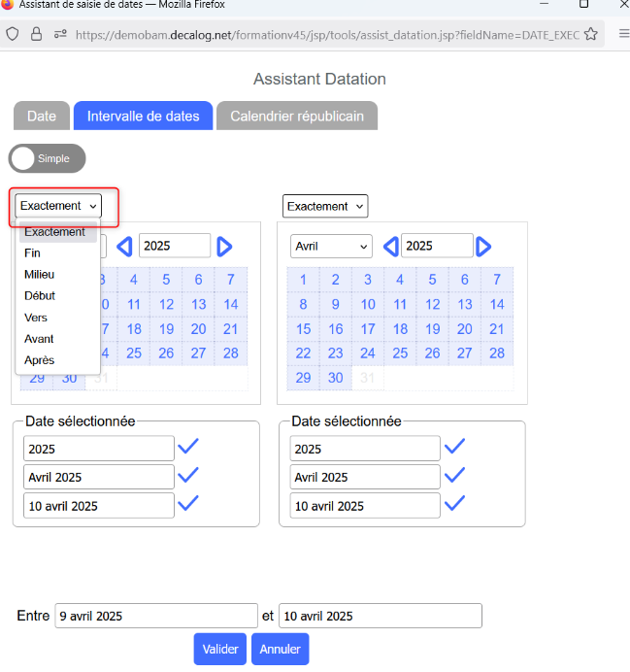Confirm left '2025' year with checkmark
This screenshot has width=630, height=672.
click(188, 447)
